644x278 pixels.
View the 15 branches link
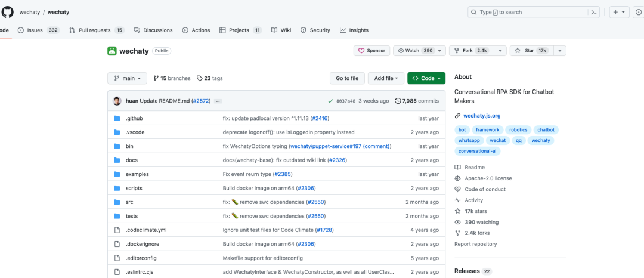(x=172, y=78)
